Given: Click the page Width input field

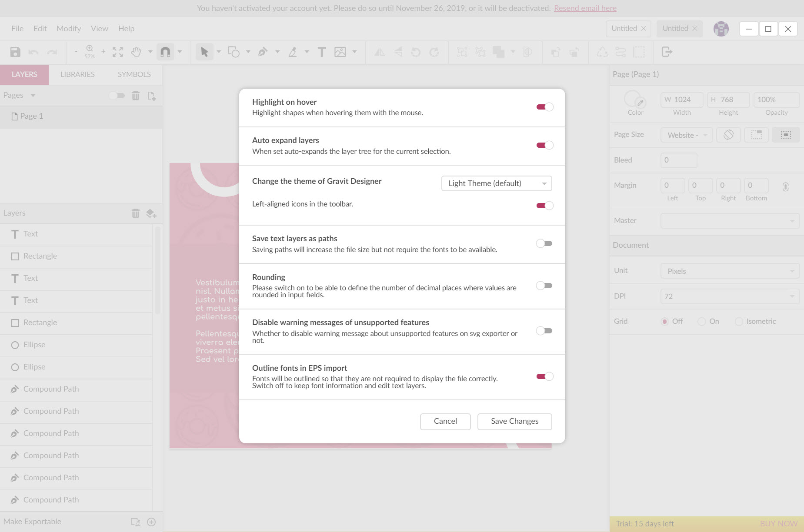Looking at the screenshot, I should coord(682,100).
